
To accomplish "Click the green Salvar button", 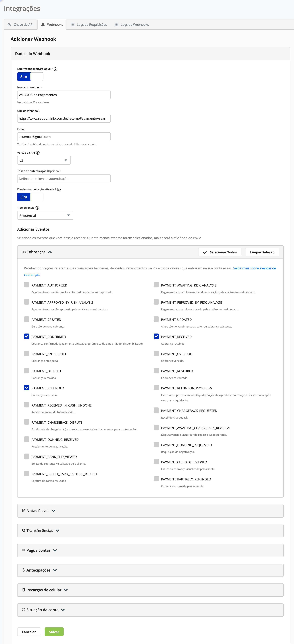I will click(54, 632).
